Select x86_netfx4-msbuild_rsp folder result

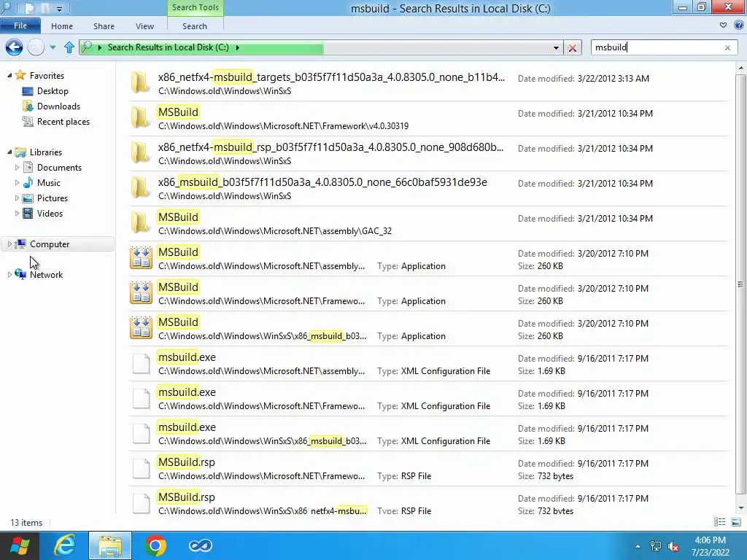[x=429, y=153]
